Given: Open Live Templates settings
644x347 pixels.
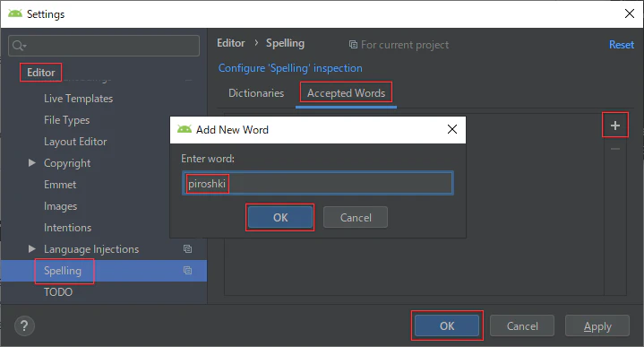Looking at the screenshot, I should click(78, 99).
